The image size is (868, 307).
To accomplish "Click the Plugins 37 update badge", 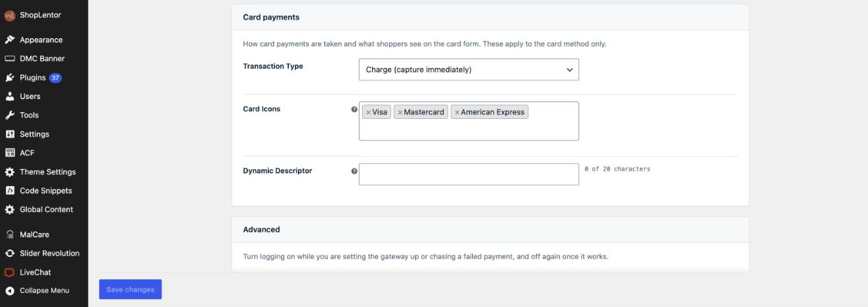I will (55, 77).
